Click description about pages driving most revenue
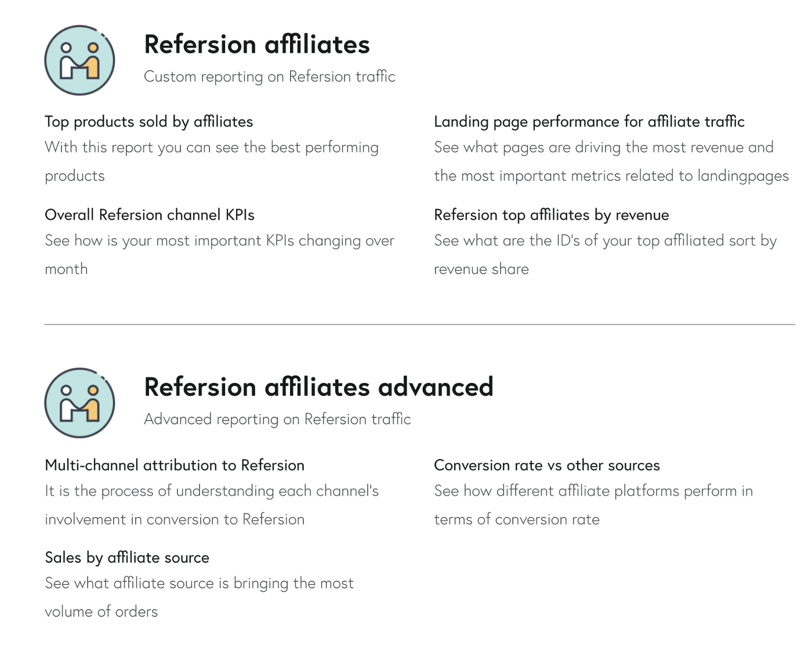The height and width of the screenshot is (648, 812). coord(611,162)
